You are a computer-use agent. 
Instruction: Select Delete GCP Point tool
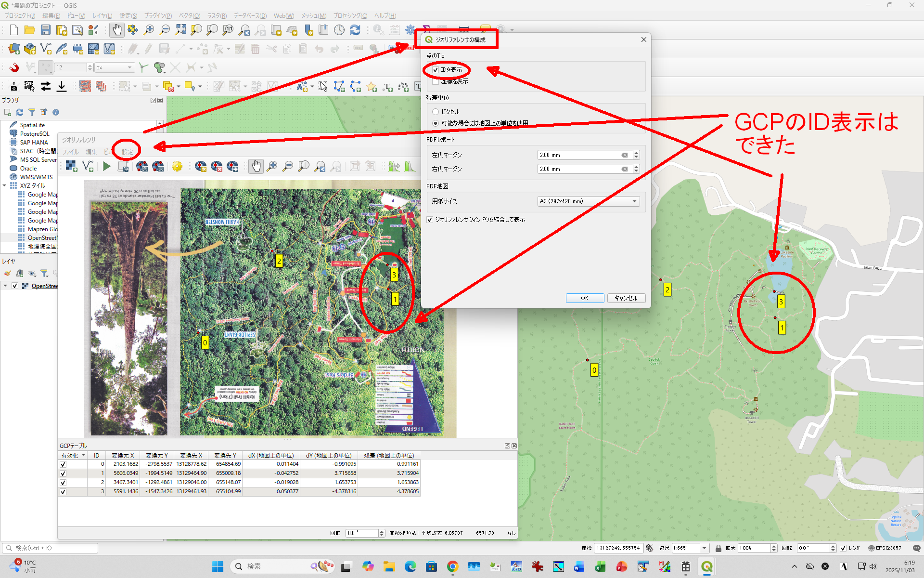pos(217,167)
